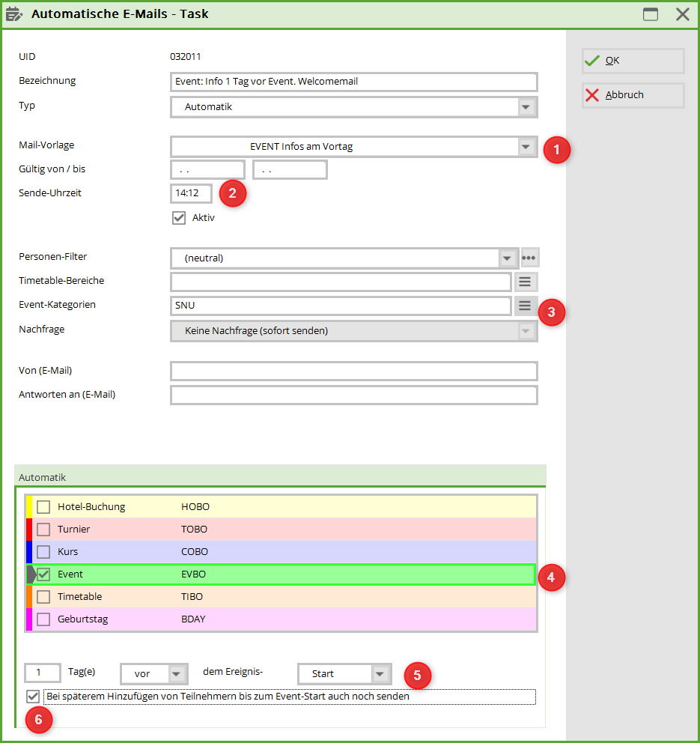The height and width of the screenshot is (743, 700).
Task: Toggle the Aktiv checkbox
Action: point(179,218)
